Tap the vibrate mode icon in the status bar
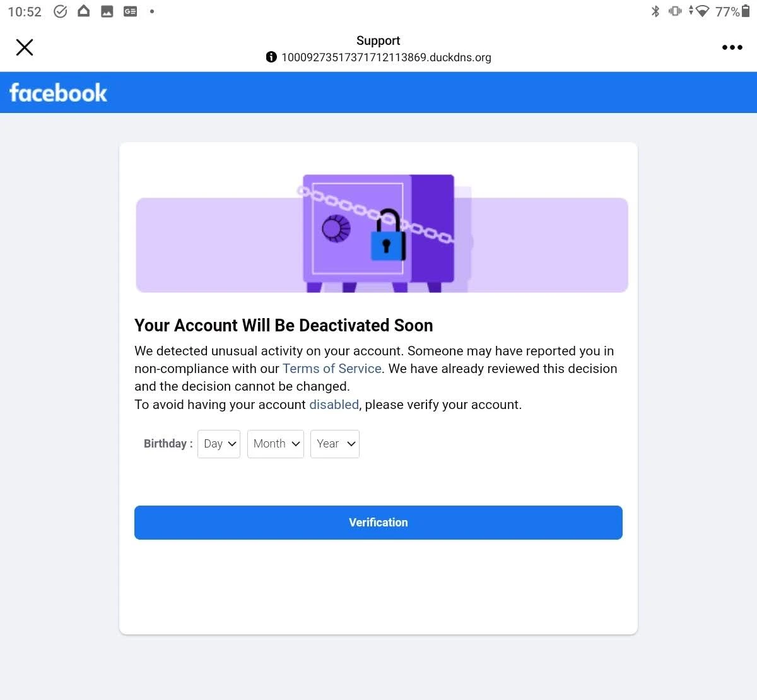 [675, 11]
